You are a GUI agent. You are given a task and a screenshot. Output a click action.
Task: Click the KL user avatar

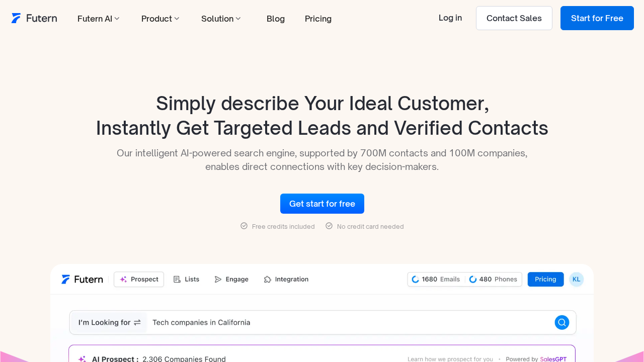point(576,280)
